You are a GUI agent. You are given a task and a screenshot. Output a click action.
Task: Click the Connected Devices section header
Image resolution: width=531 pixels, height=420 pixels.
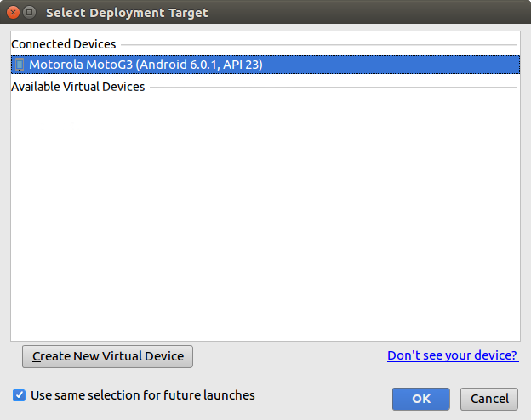click(63, 44)
